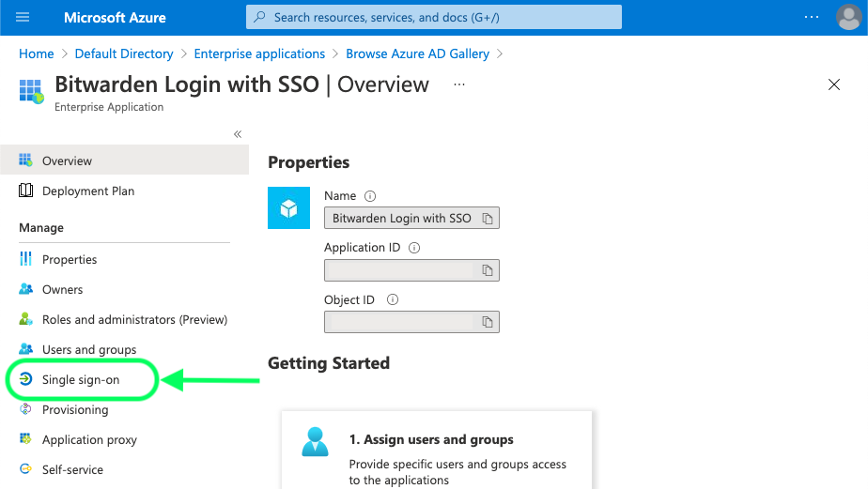Click the Roles and administrators icon
Image resolution: width=868 pixels, height=489 pixels.
[25, 319]
